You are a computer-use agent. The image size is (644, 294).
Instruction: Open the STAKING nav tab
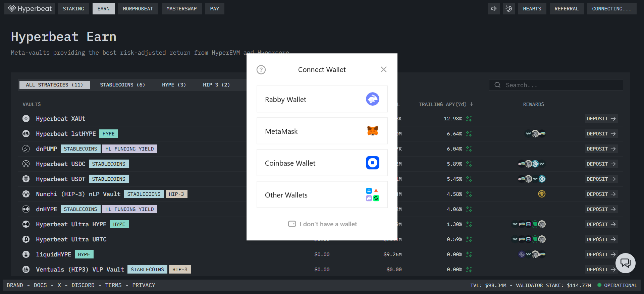click(x=73, y=9)
